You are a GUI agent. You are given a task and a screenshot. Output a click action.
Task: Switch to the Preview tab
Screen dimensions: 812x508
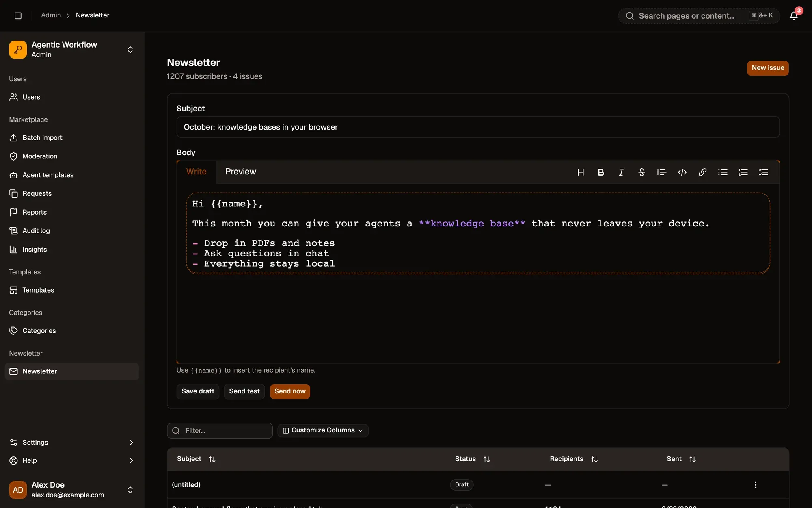[241, 172]
